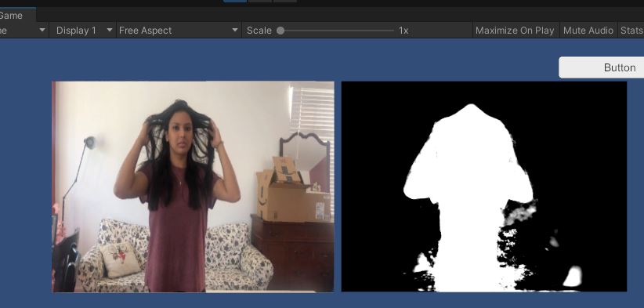Toggle Maximize On Play

tap(515, 31)
